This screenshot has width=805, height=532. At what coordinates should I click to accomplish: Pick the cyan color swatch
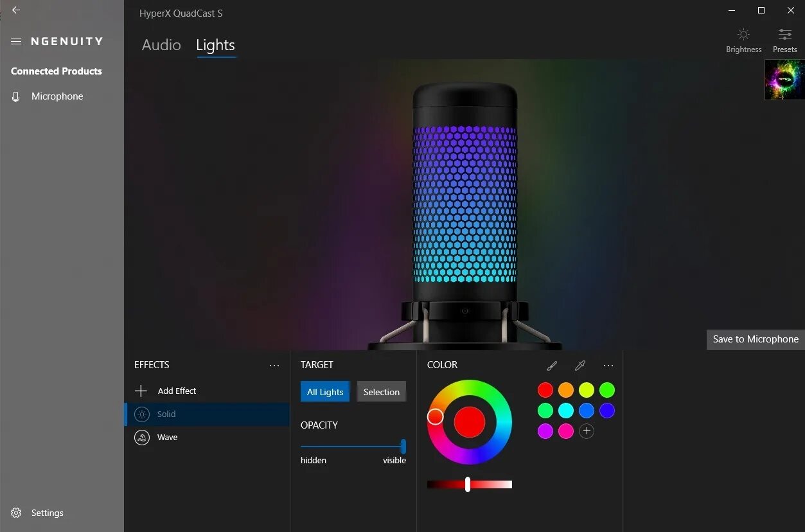point(566,411)
